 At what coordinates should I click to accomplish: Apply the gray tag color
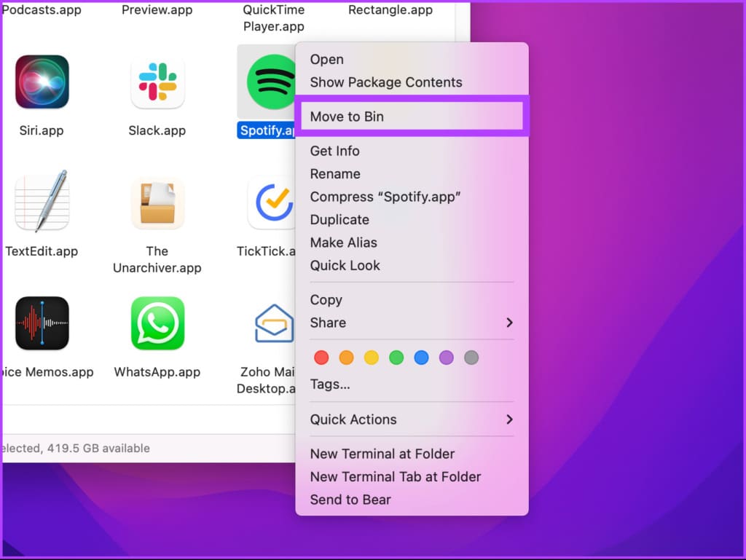471,358
